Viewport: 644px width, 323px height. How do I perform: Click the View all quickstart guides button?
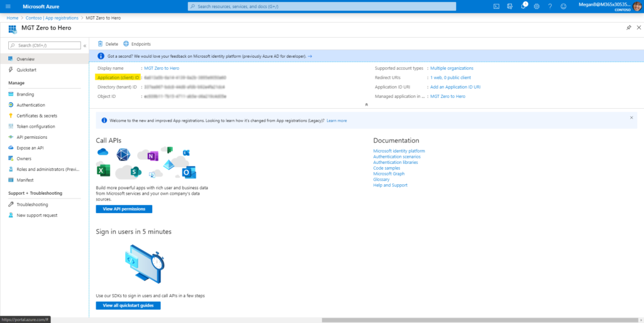tap(128, 305)
